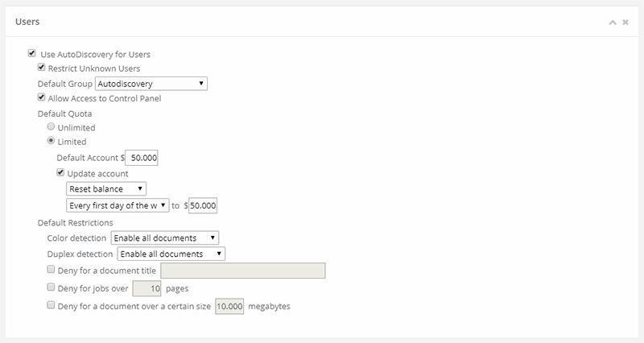Open the Reset balance dropdown
The width and height of the screenshot is (644, 343).
pos(106,189)
